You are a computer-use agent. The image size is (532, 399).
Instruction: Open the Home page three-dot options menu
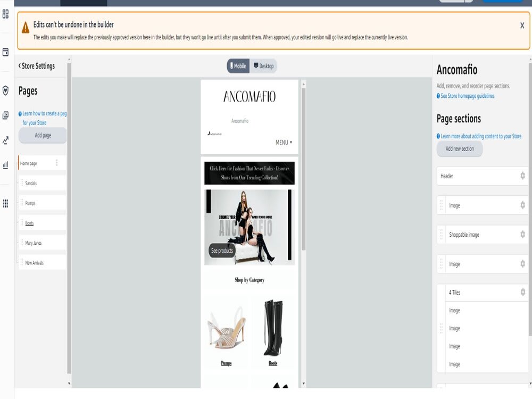coord(57,163)
